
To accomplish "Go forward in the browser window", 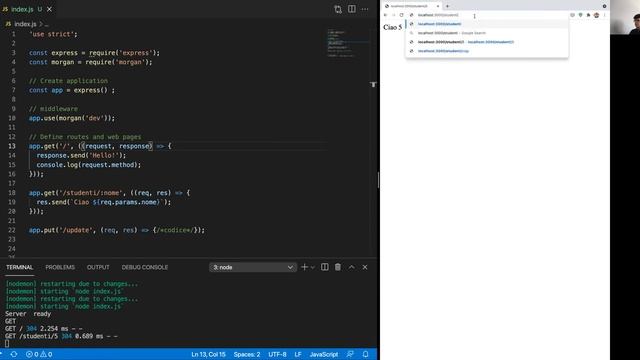I will (x=393, y=15).
